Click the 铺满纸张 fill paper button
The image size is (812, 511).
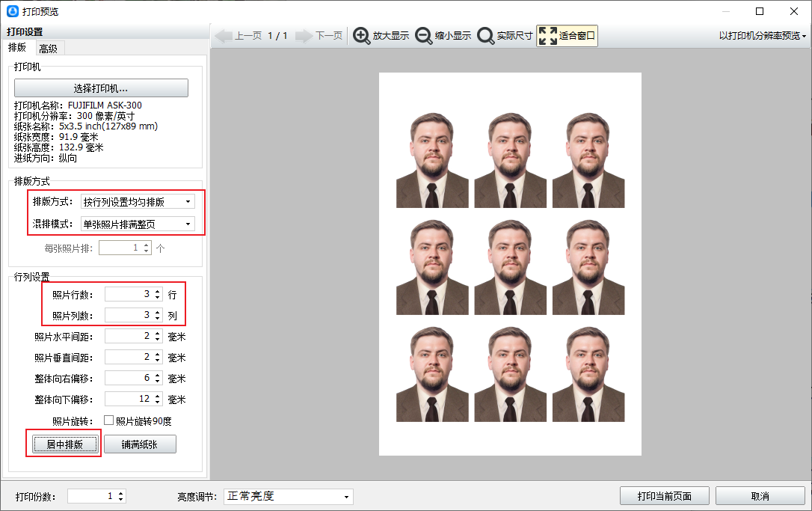pyautogui.click(x=140, y=444)
